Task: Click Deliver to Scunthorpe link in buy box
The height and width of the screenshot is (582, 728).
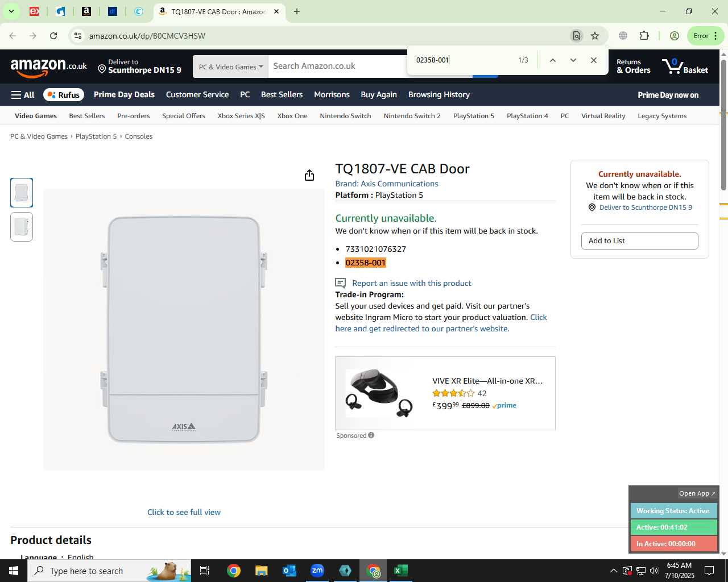Action: point(646,207)
